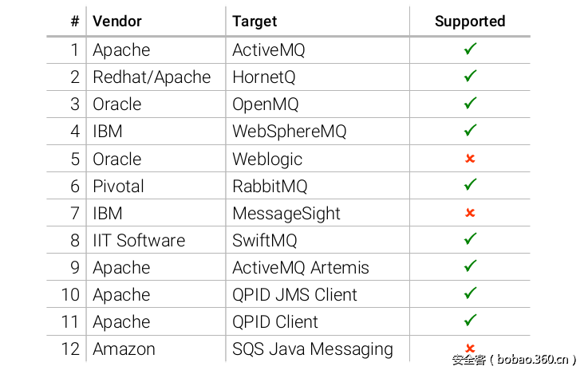Click the Target column header

pyautogui.click(x=255, y=22)
